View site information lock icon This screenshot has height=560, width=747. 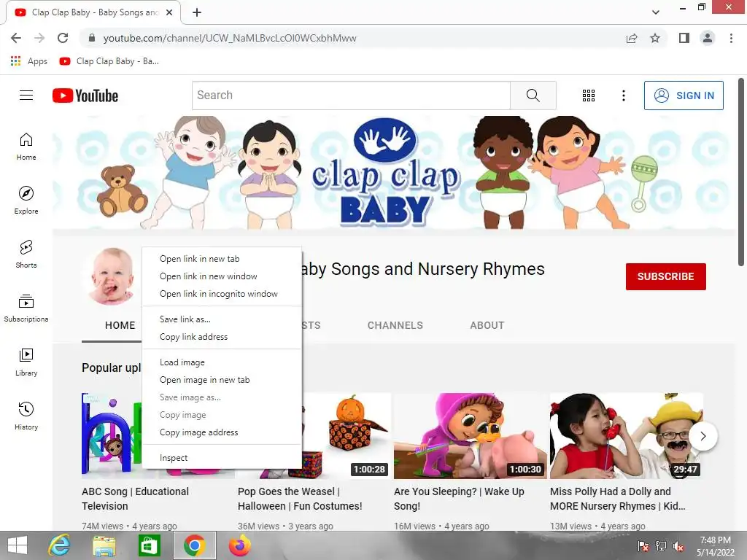[92, 38]
